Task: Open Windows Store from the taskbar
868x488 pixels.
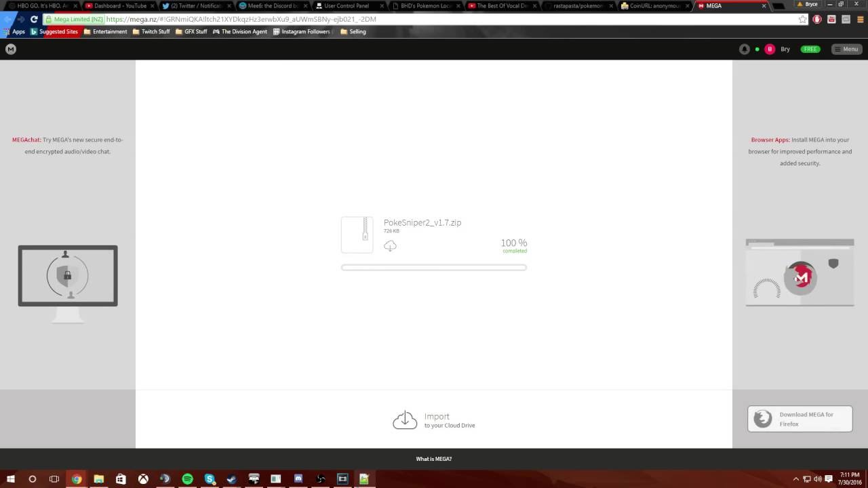Action: 121,479
